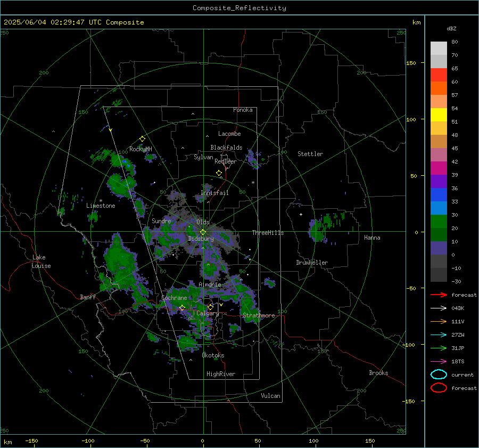The width and height of the screenshot is (479, 448).
Task: Click the cyan current ellipse icon
Action: point(439,374)
